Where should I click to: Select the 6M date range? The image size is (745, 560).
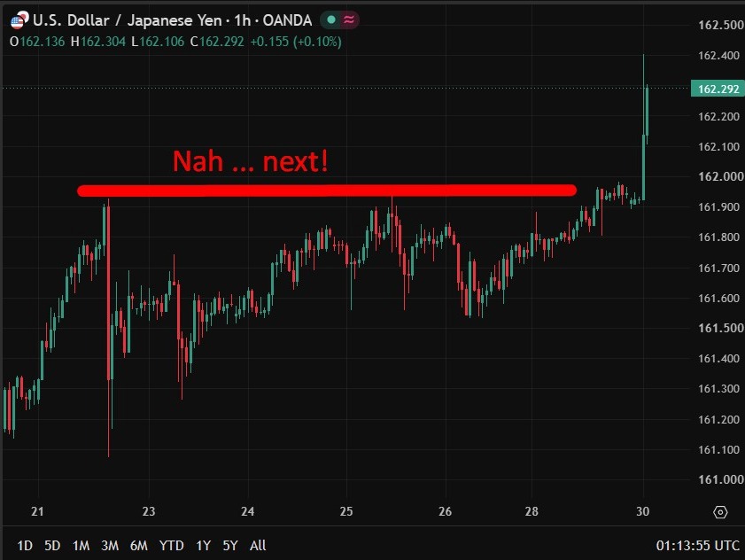(x=139, y=545)
